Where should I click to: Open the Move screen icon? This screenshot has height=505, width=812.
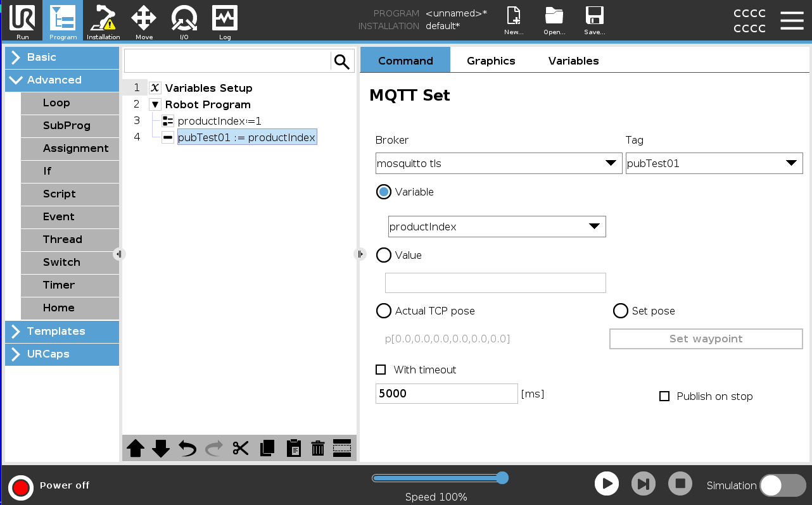(x=144, y=21)
